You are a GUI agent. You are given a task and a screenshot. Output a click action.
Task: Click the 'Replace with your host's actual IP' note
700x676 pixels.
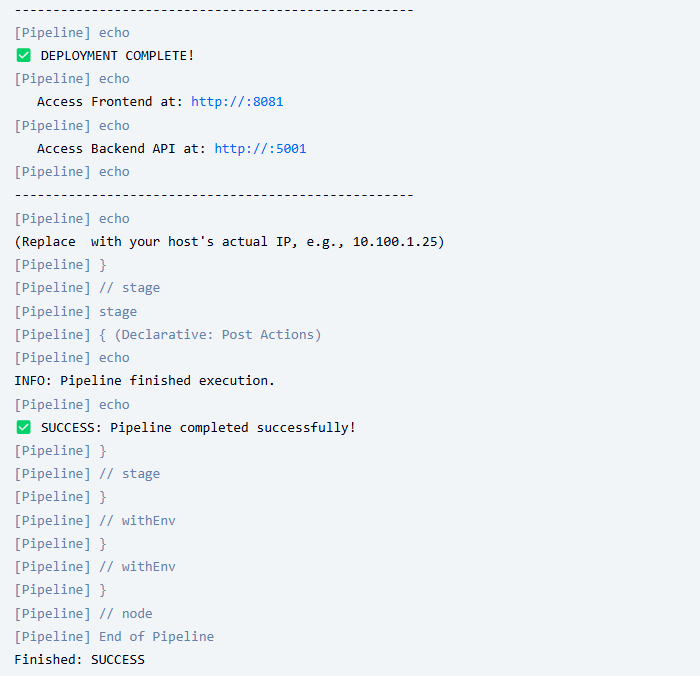tap(229, 242)
